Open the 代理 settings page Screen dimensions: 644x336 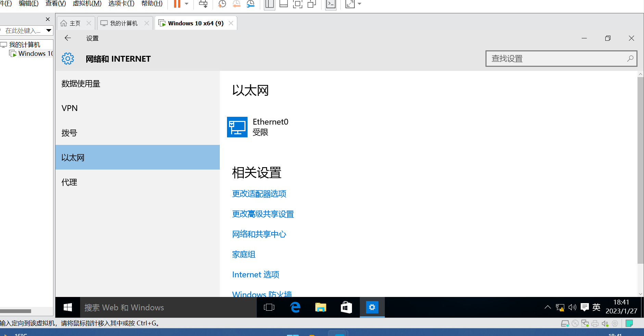pos(138,182)
